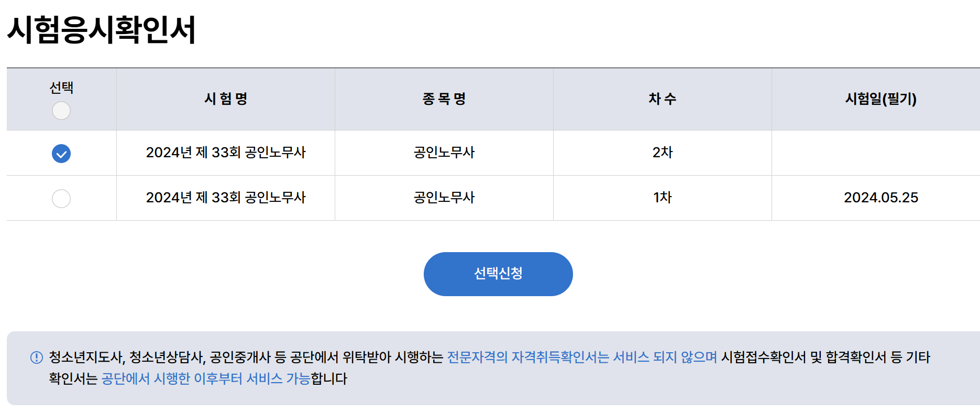Click the blue 선택신청 button
Image resolution: width=980 pixels, height=412 pixels.
tap(498, 274)
